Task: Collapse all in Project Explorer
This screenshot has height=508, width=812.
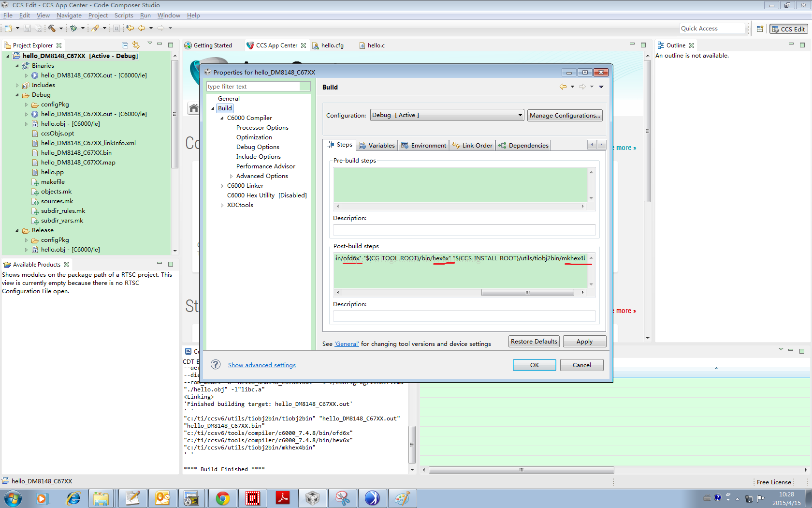Action: [x=125, y=45]
